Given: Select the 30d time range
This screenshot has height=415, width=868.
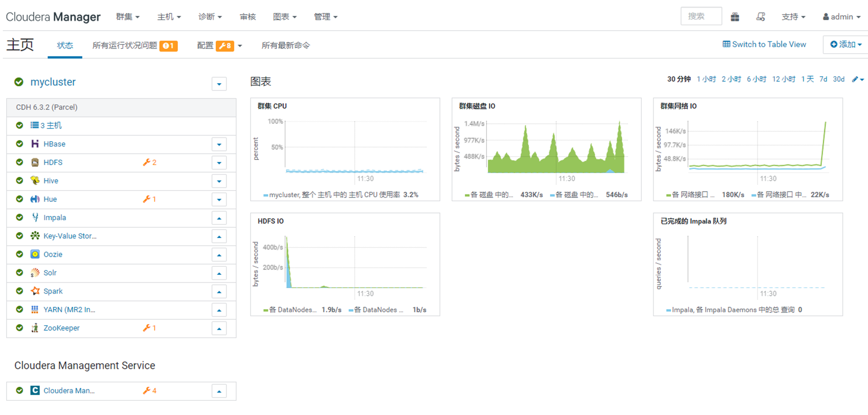Looking at the screenshot, I should point(839,79).
